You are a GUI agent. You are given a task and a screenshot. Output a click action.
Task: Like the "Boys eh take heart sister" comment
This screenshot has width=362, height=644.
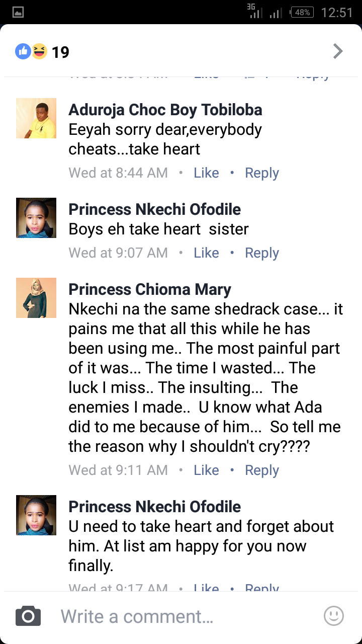[206, 253]
